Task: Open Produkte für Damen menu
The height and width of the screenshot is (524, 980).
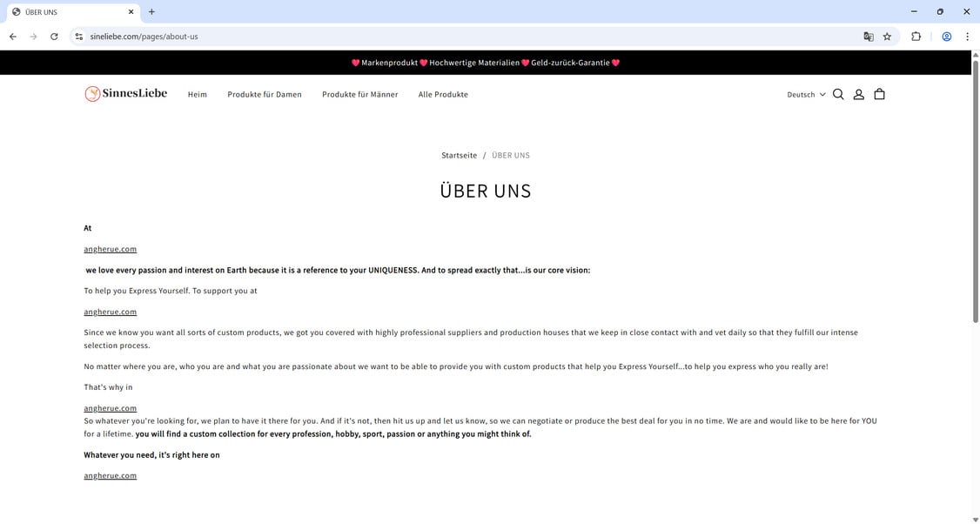Action: click(x=265, y=94)
